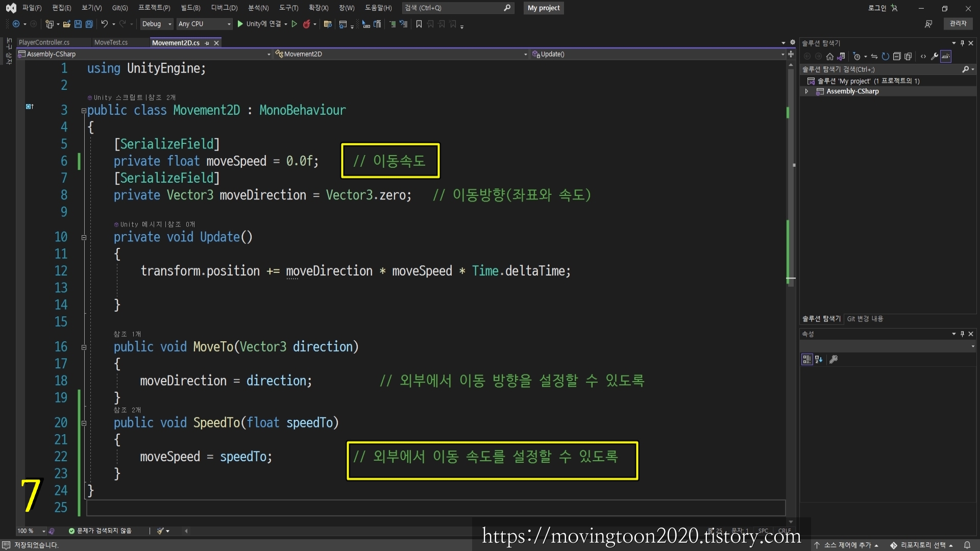Open the Any CPU platform dropdown
980x551 pixels.
coord(204,24)
